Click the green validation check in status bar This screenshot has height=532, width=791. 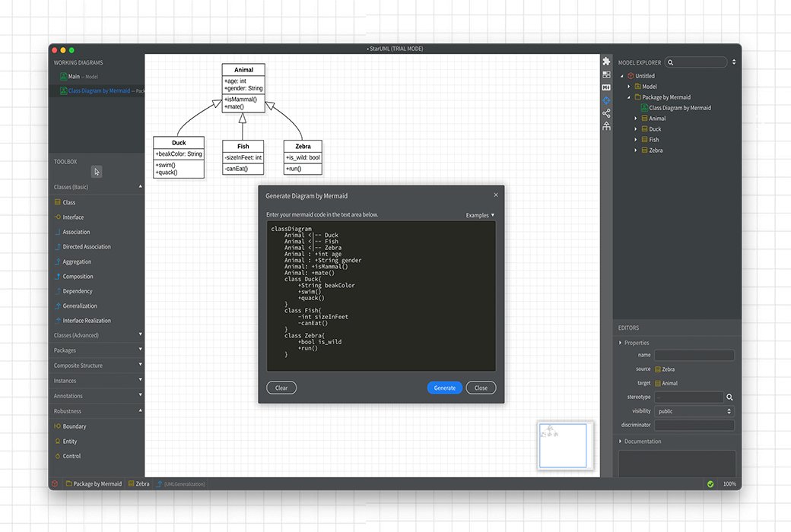tap(710, 484)
